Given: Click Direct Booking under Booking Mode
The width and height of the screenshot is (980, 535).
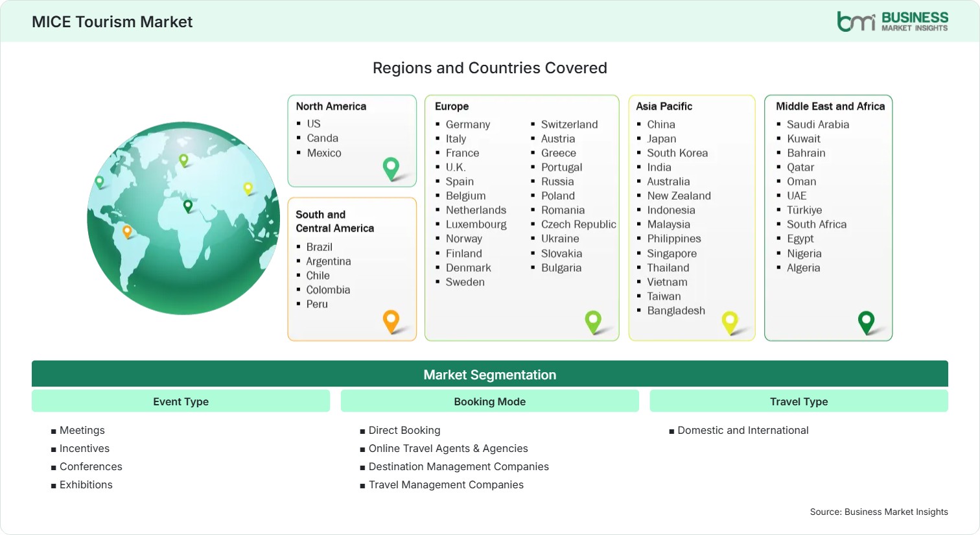Looking at the screenshot, I should point(404,430).
